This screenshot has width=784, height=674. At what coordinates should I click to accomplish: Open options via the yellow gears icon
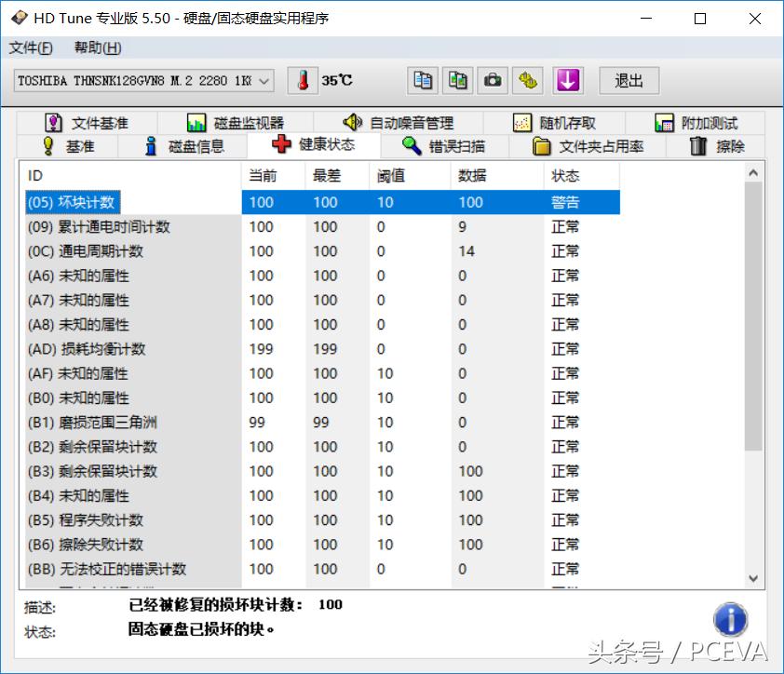(528, 80)
